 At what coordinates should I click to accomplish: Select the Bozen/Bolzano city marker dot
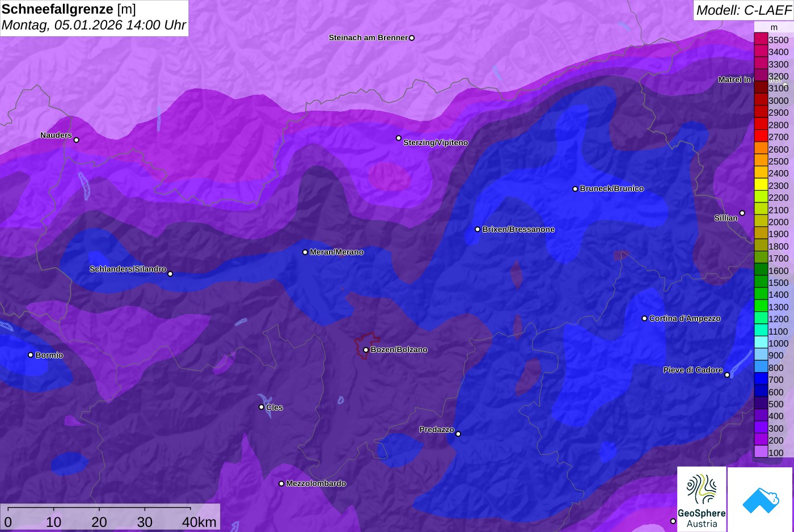tap(366, 350)
